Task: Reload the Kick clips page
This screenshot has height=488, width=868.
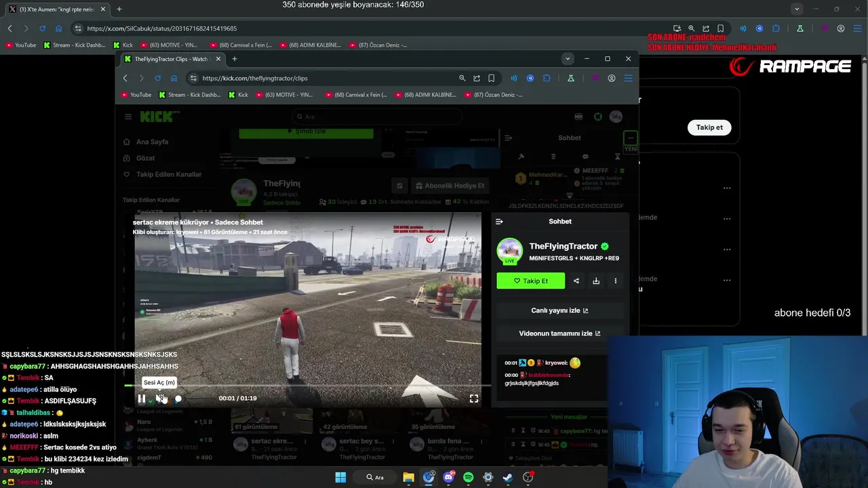Action: pyautogui.click(x=157, y=78)
